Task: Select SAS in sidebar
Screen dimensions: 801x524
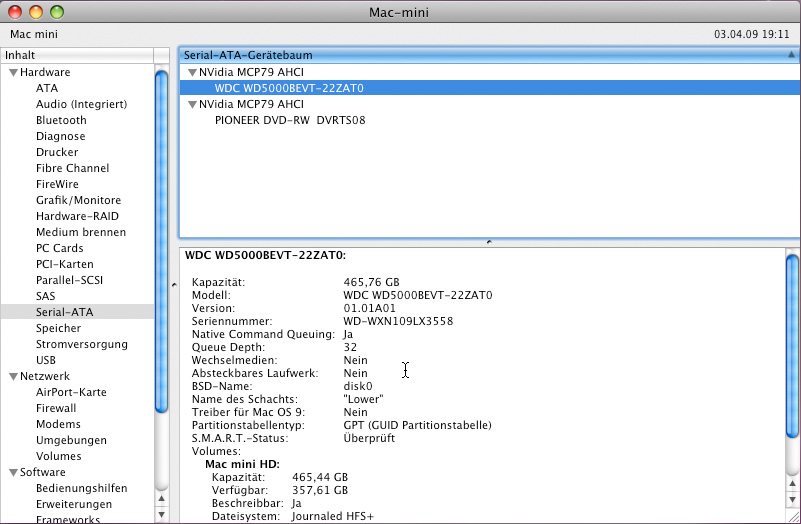Action: tap(45, 296)
